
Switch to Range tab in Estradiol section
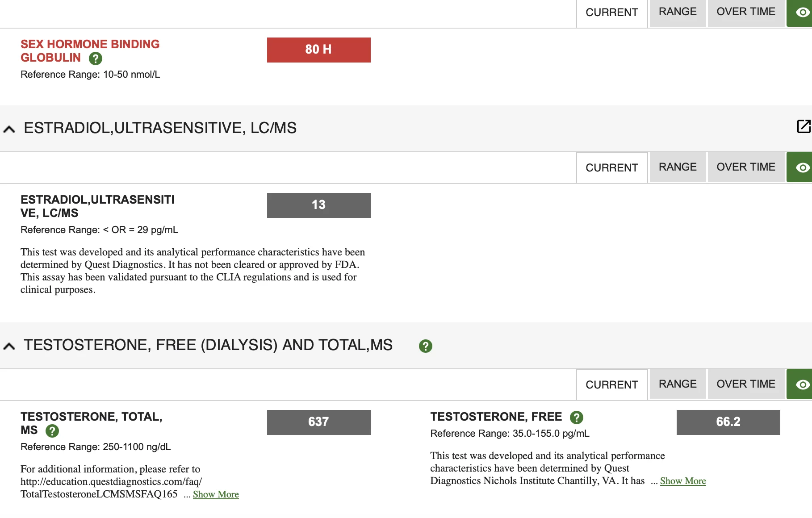tap(677, 167)
